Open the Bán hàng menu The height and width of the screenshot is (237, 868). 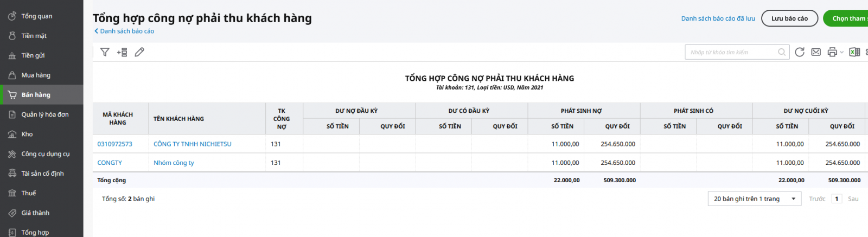click(x=36, y=95)
